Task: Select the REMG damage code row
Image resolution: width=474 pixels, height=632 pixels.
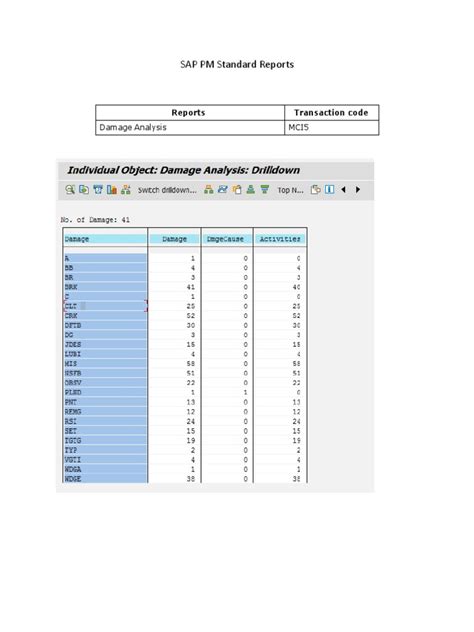Action: (x=105, y=412)
